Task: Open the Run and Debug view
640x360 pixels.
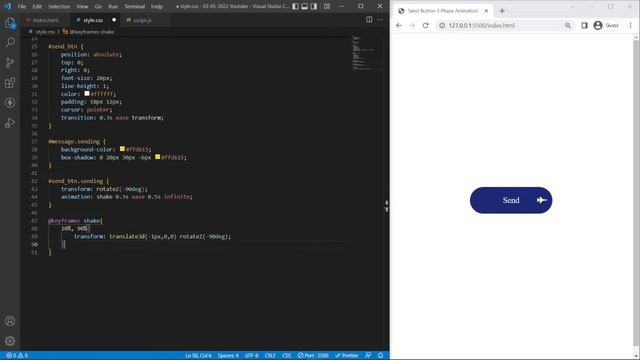Action: (x=10, y=122)
